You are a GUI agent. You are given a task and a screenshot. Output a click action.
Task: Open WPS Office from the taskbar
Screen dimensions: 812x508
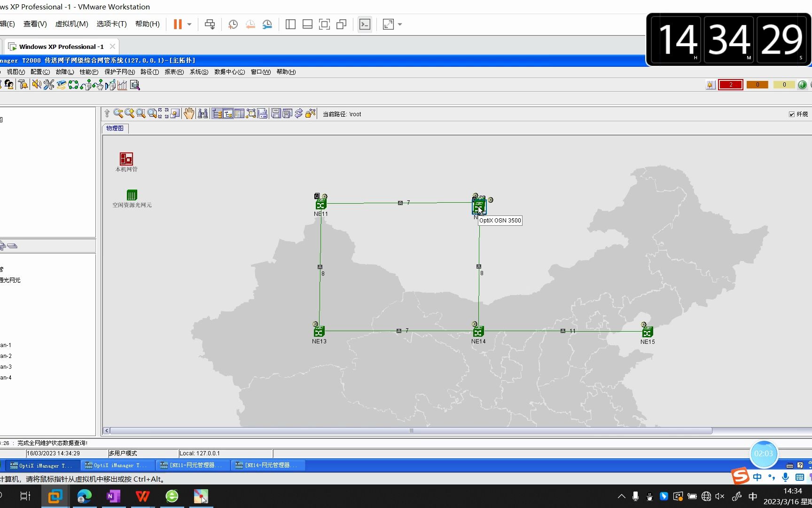[143, 496]
